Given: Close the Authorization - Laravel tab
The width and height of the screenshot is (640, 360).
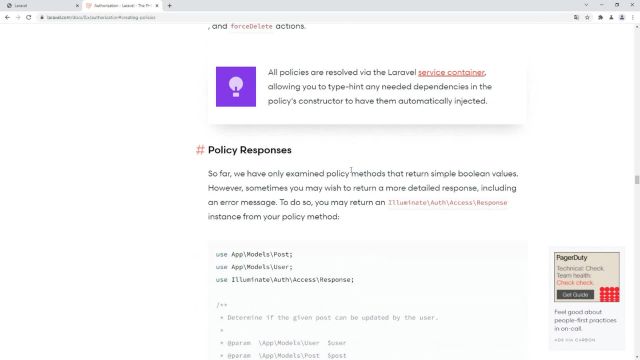Looking at the screenshot, I should click(157, 6).
